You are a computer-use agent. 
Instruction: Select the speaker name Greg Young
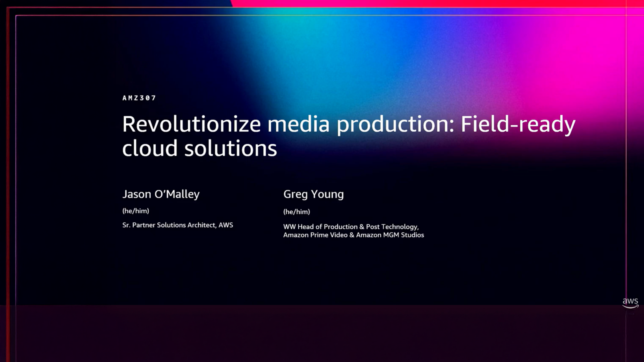click(313, 194)
